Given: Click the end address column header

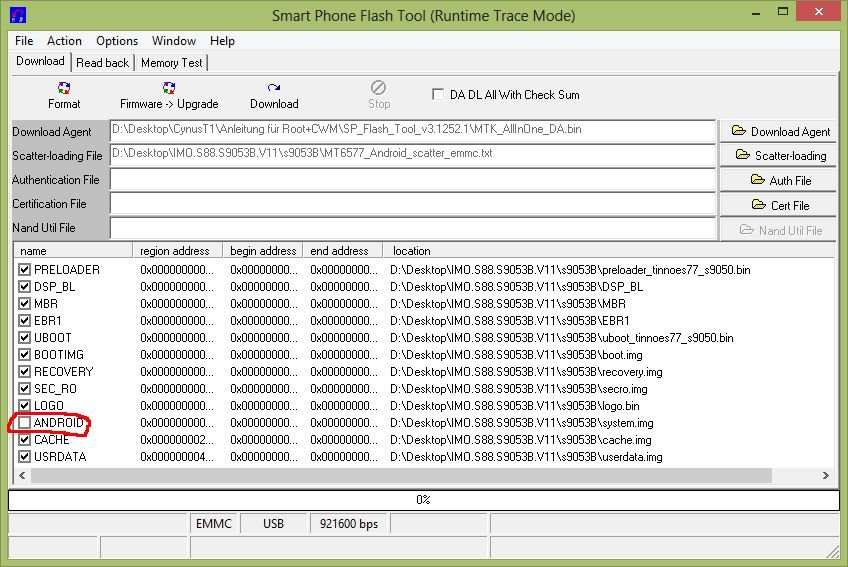Looking at the screenshot, I should (x=342, y=250).
